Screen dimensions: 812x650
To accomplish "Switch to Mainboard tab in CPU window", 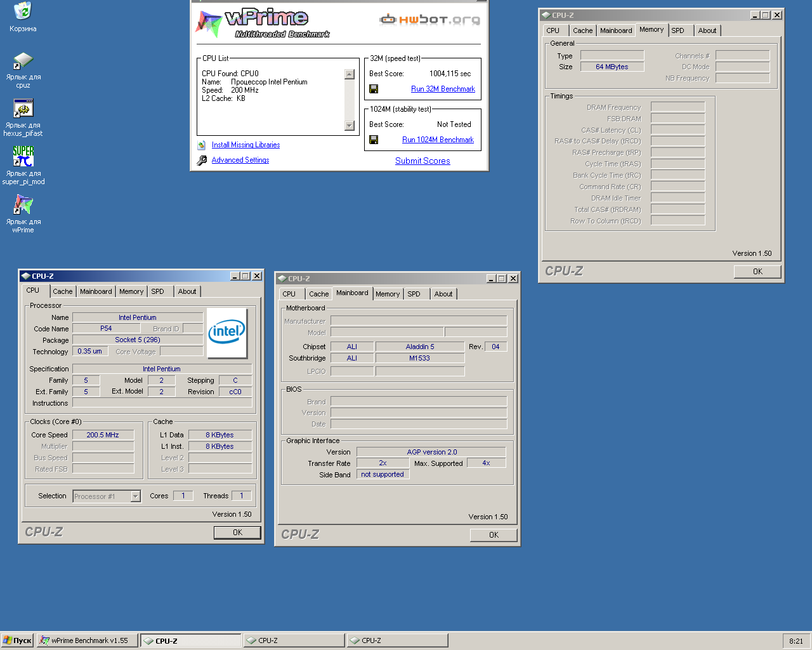I will point(96,291).
